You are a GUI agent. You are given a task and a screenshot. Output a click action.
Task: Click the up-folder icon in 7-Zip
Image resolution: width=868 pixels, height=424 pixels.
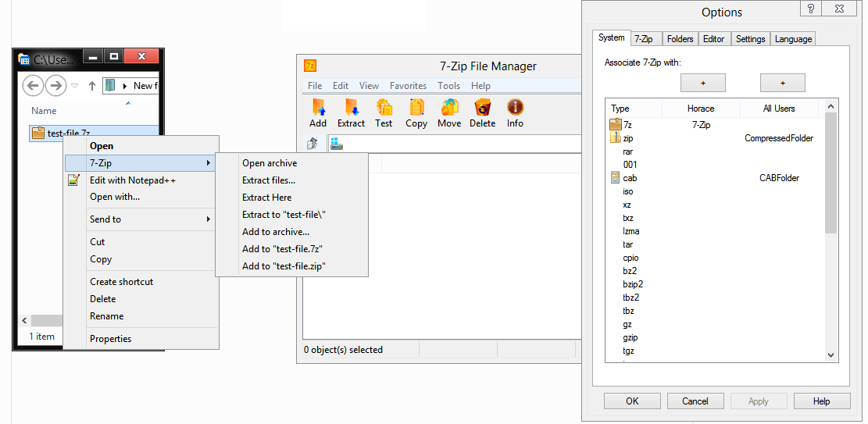click(313, 144)
